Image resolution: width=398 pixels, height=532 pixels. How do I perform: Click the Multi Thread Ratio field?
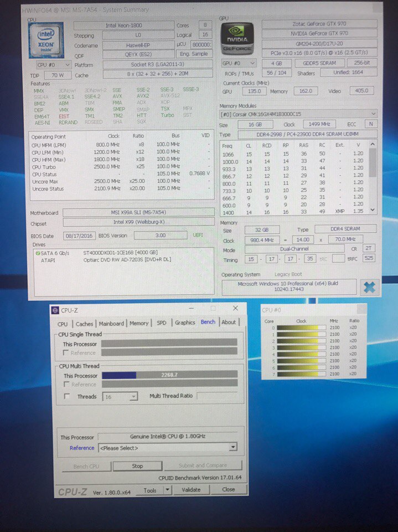point(217,396)
